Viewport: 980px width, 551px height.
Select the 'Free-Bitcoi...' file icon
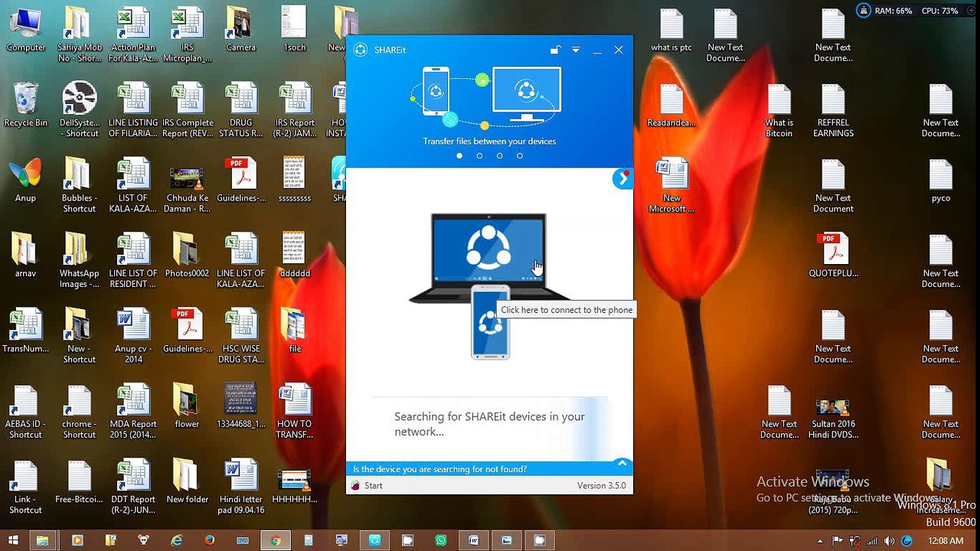(x=80, y=481)
